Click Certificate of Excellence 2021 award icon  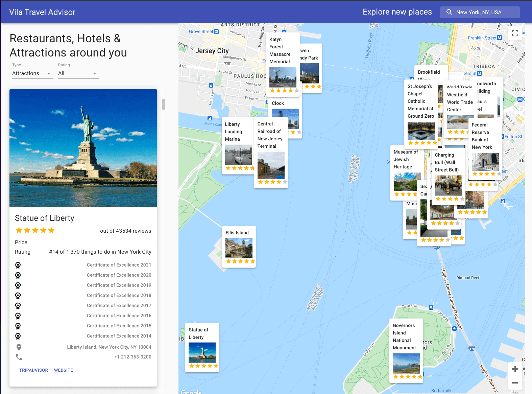pyautogui.click(x=18, y=265)
